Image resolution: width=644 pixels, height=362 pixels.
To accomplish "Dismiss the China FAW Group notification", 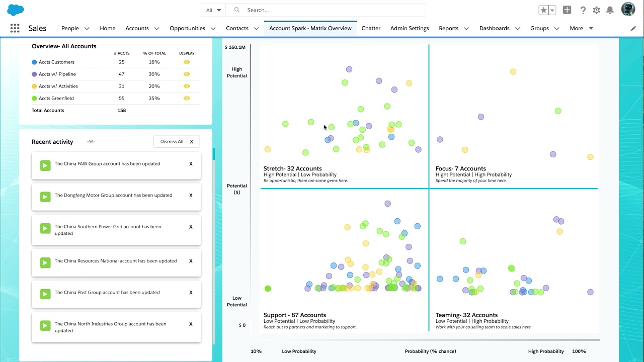I will pos(191,164).
